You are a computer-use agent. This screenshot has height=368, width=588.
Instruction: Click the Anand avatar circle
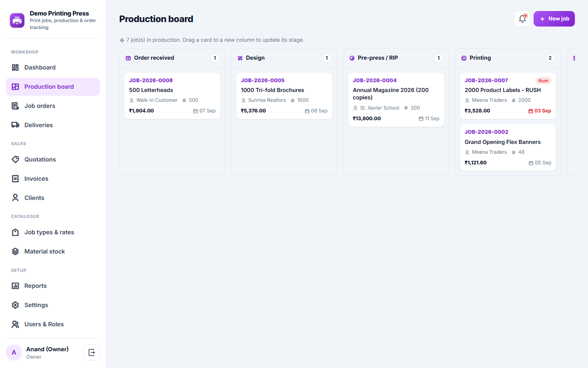click(14, 352)
